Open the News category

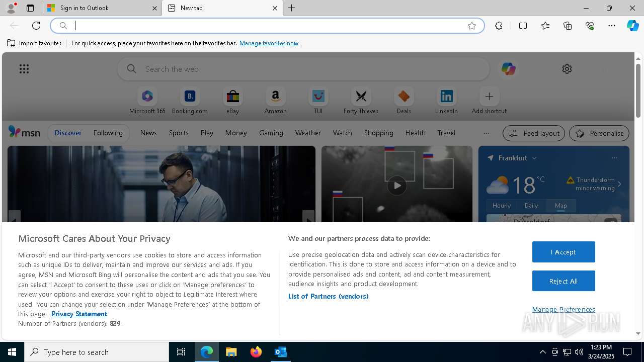coord(148,133)
